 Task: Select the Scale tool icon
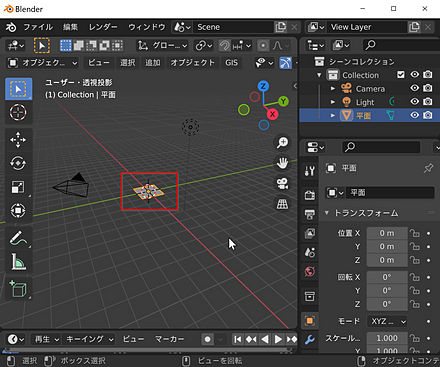click(18, 187)
